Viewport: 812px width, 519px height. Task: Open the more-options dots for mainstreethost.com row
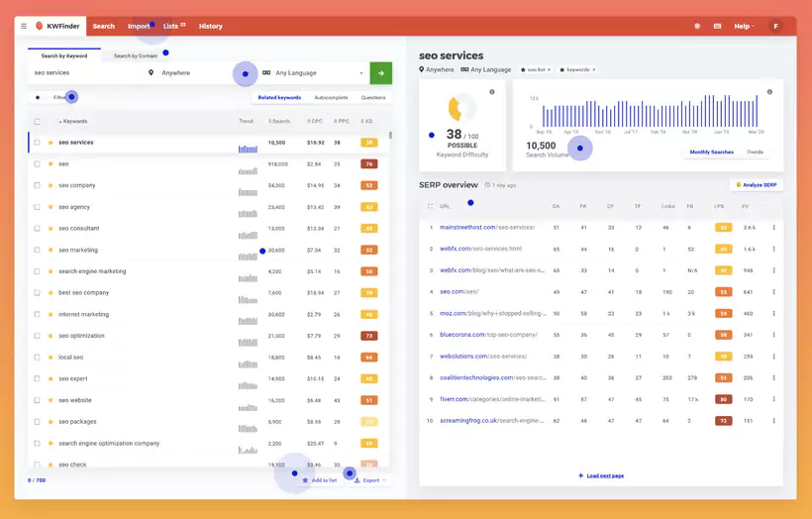point(773,228)
